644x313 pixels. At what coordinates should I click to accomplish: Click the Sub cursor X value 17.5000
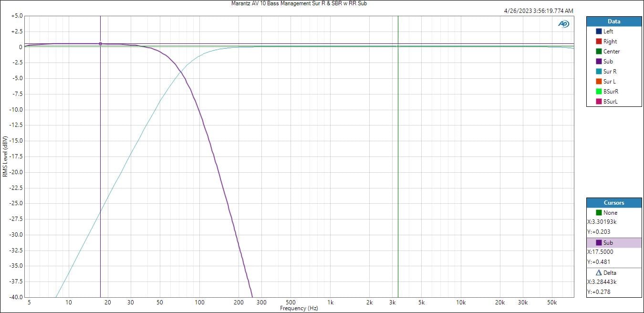(x=600, y=252)
